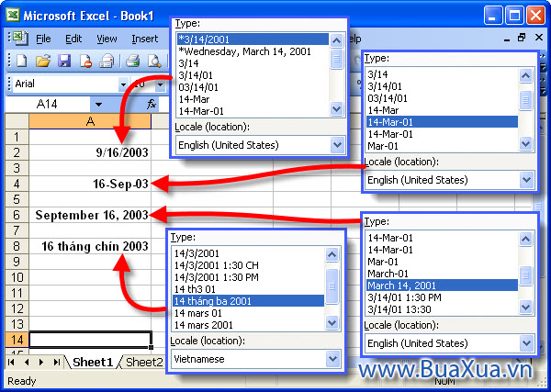The width and height of the screenshot is (551, 392).
Task: Click the E-mail envelope toolbar icon
Action: (107, 61)
